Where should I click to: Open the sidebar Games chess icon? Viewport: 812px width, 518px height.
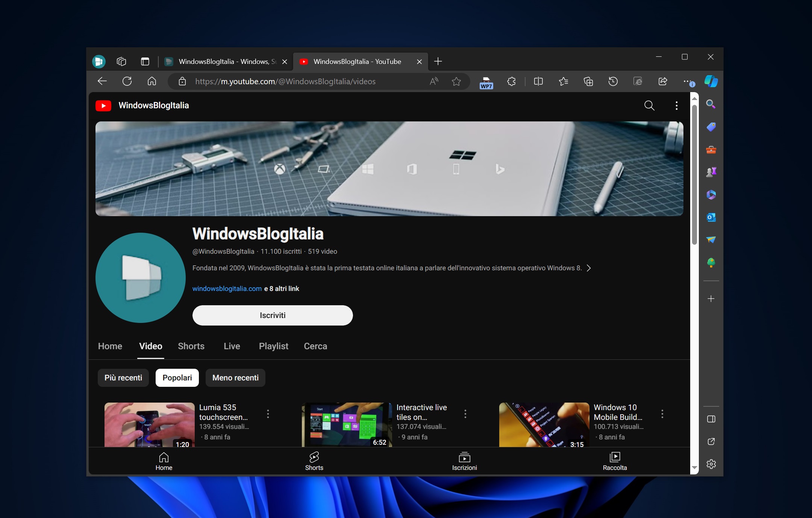pos(711,172)
